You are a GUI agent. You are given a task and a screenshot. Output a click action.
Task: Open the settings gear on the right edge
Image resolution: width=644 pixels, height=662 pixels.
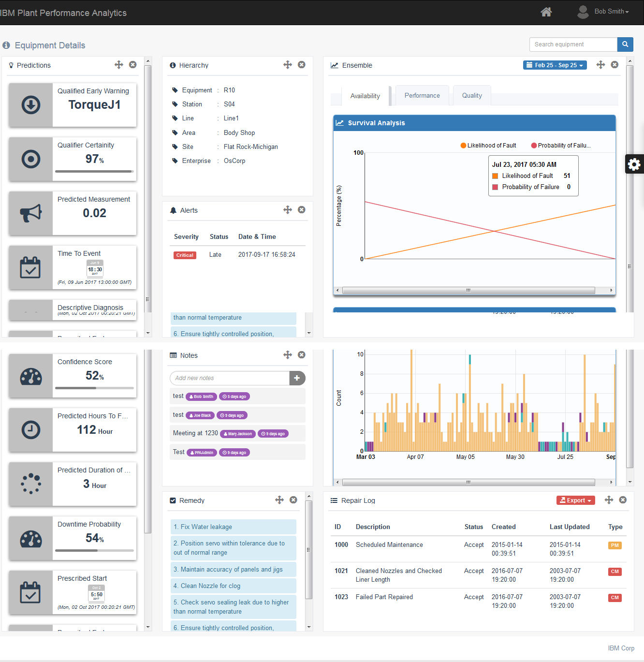click(x=634, y=164)
